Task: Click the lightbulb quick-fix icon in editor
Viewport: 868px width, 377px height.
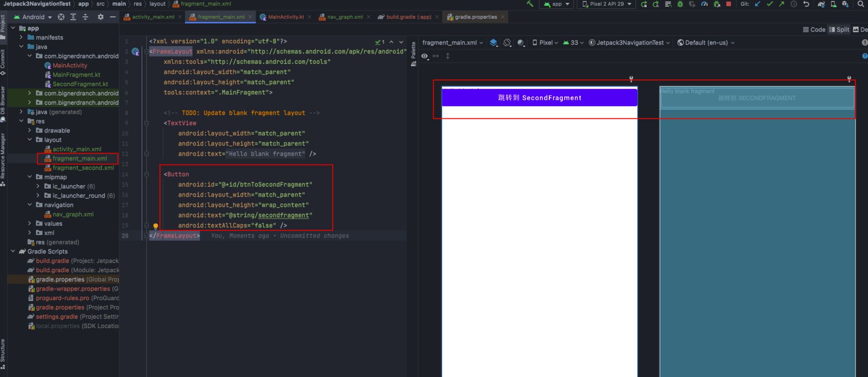Action: click(x=156, y=226)
